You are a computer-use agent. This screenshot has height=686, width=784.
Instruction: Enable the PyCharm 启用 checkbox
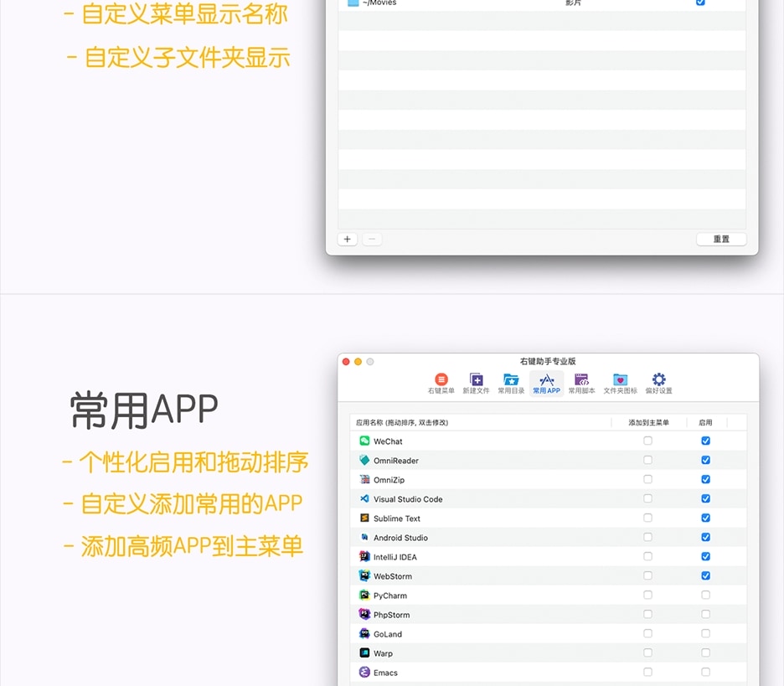click(x=705, y=595)
